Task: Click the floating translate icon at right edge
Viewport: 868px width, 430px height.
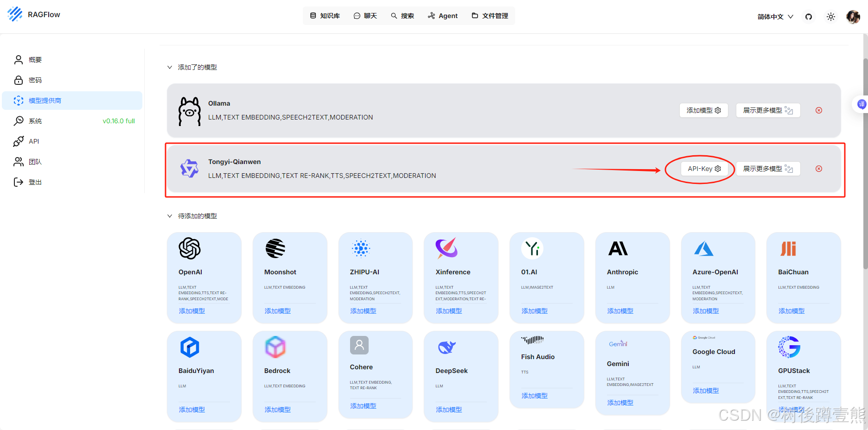Action: 862,104
